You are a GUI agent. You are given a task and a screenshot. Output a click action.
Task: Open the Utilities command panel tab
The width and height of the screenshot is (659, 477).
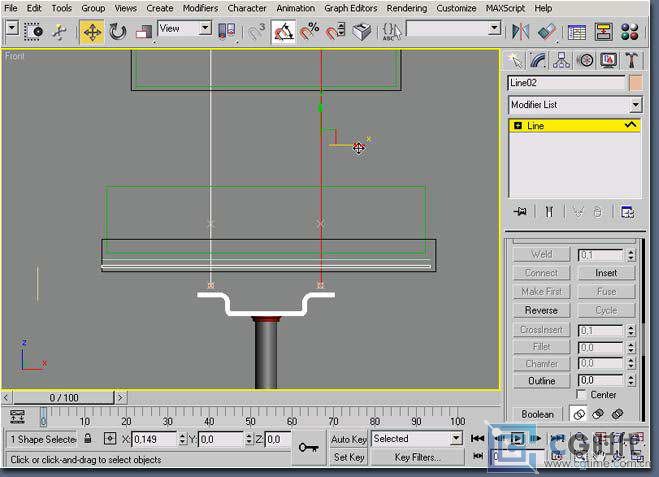coord(631,61)
